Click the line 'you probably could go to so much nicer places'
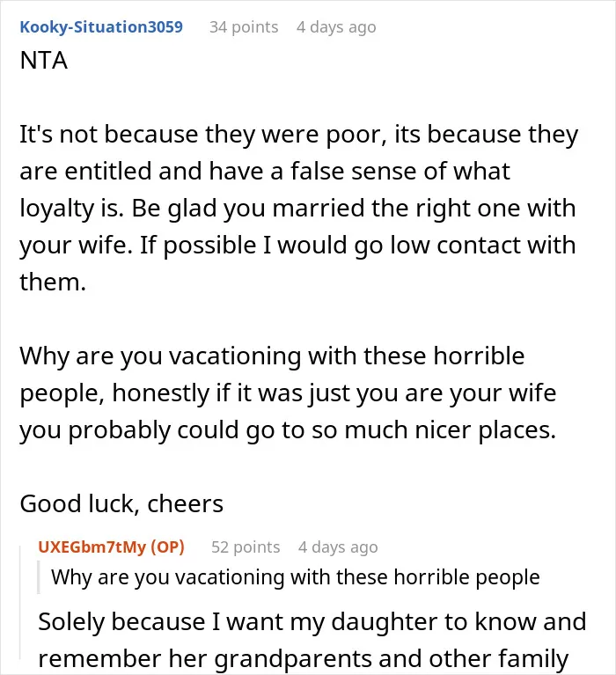Screen dimensions: 616x675 (x=288, y=430)
